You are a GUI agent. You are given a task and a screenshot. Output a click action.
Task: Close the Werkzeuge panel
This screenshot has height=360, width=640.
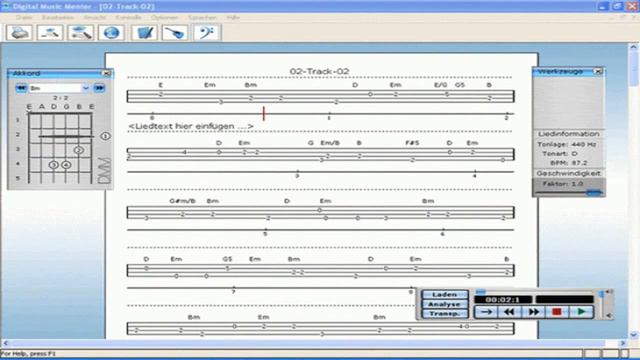click(598, 71)
